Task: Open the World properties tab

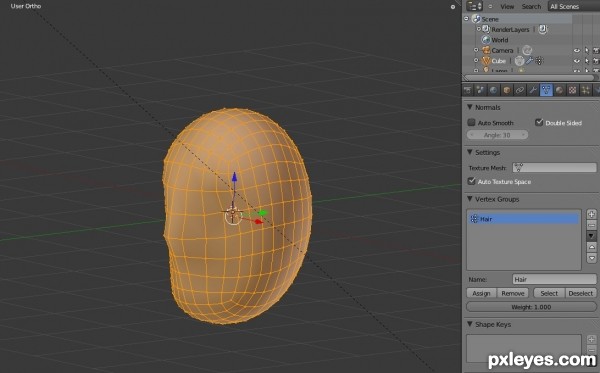Action: click(494, 90)
